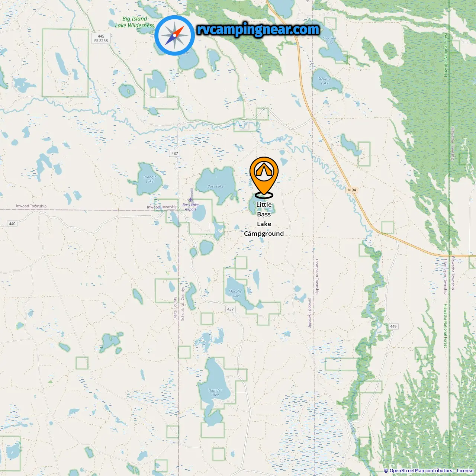Select the M 94 highway shield
476x476 pixels.
pyautogui.click(x=352, y=190)
